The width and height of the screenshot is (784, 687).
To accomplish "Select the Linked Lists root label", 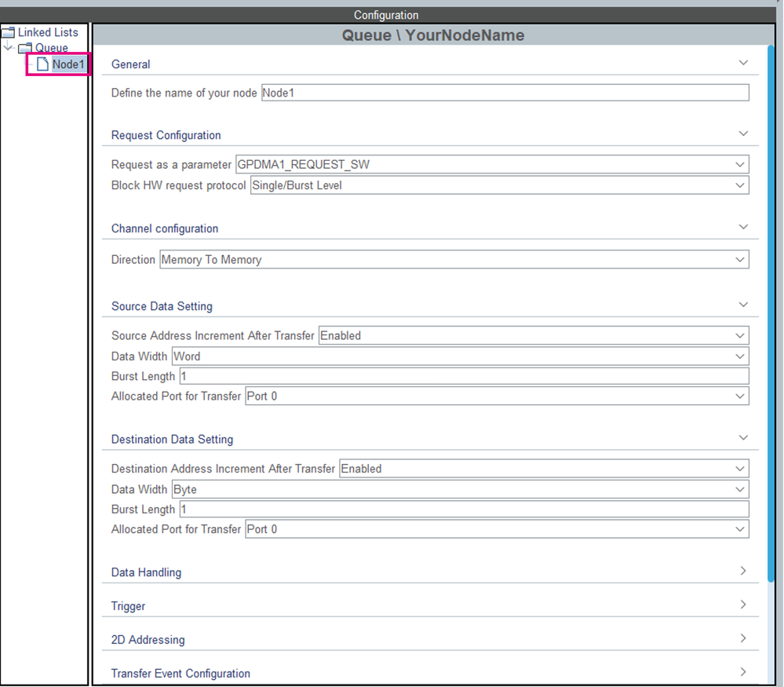I will point(48,32).
